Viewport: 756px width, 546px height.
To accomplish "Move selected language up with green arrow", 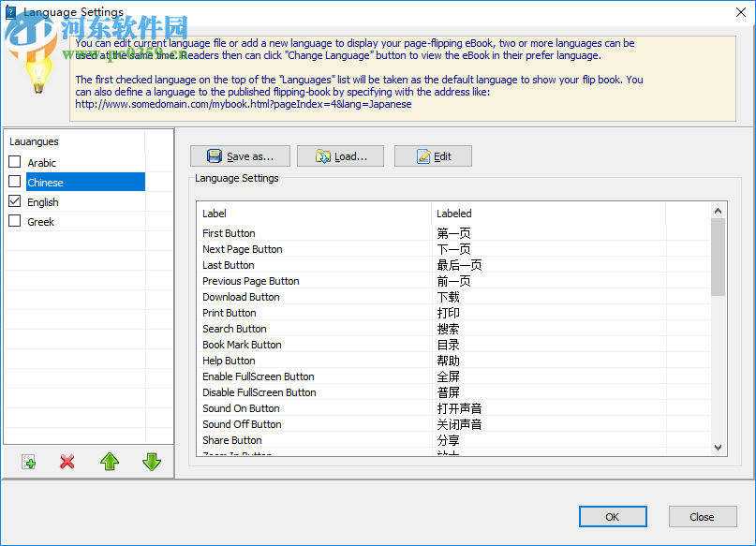I will (110, 462).
